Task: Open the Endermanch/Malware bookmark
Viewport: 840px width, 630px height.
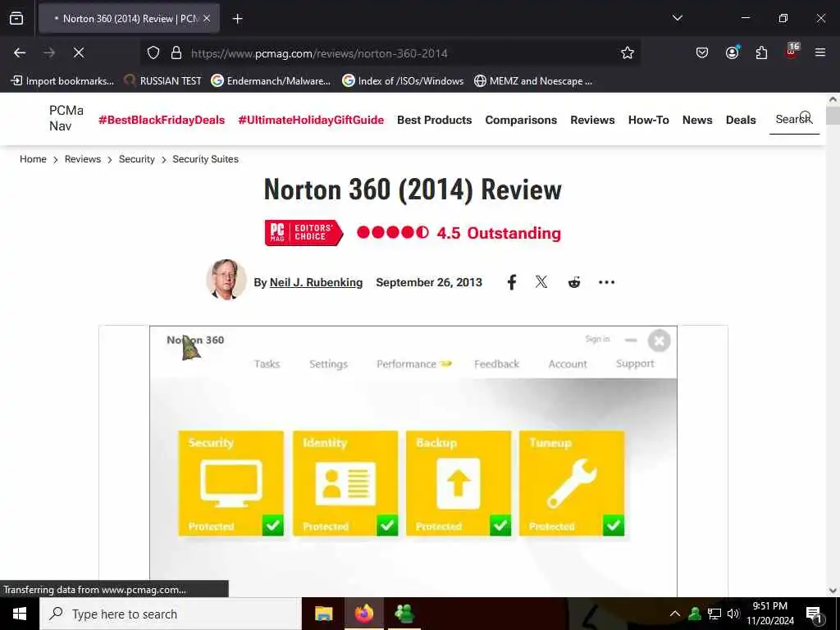Action: tap(271, 81)
